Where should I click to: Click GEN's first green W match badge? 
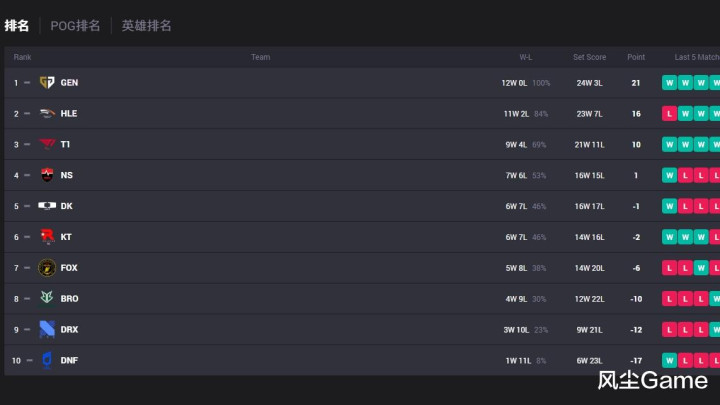tap(669, 83)
